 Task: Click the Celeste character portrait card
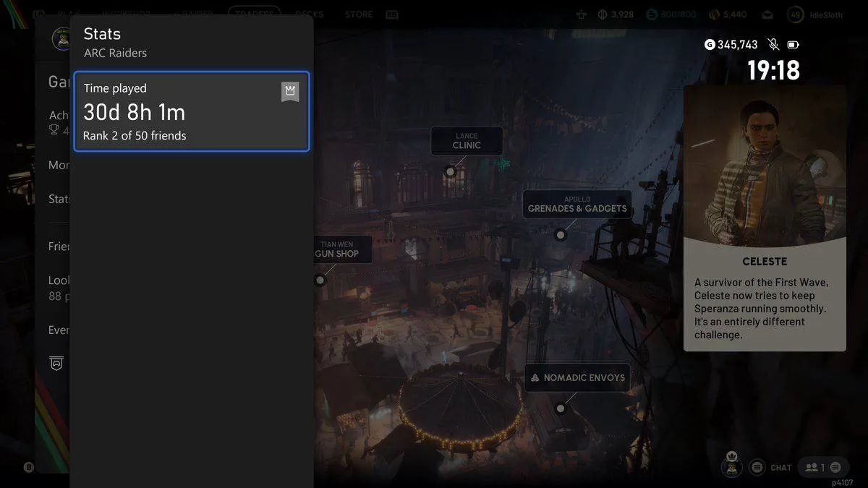tap(765, 218)
